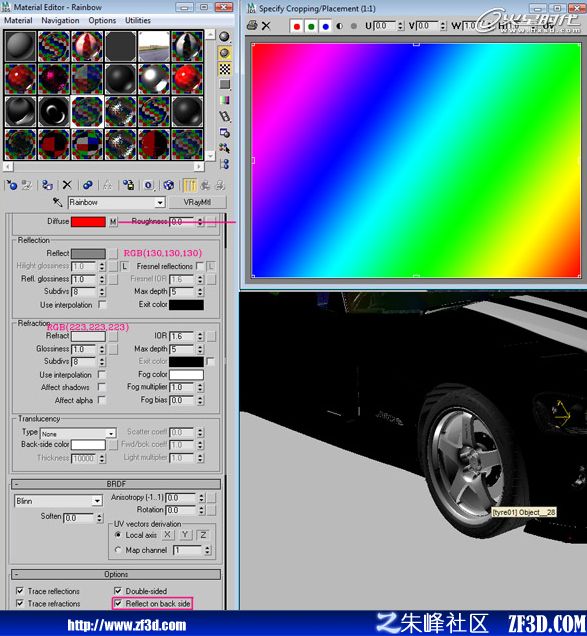Click Reflection Max depth spinner arrows
The image size is (587, 636).
coord(200,292)
